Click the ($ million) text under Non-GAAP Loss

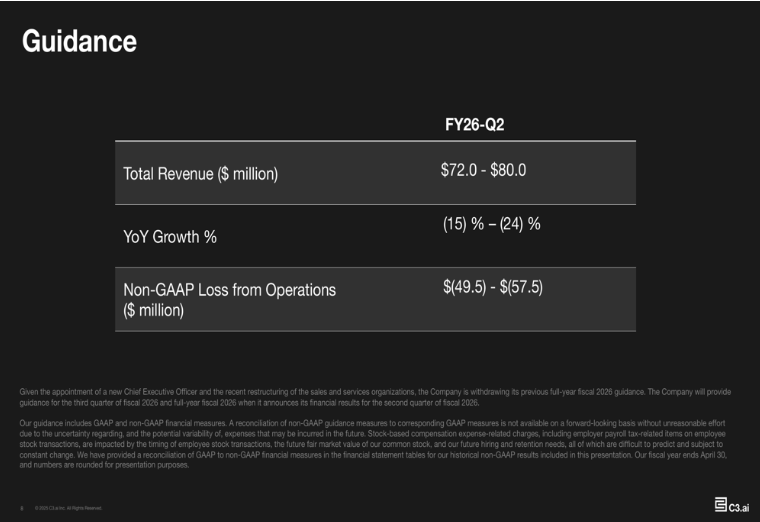tap(154, 310)
